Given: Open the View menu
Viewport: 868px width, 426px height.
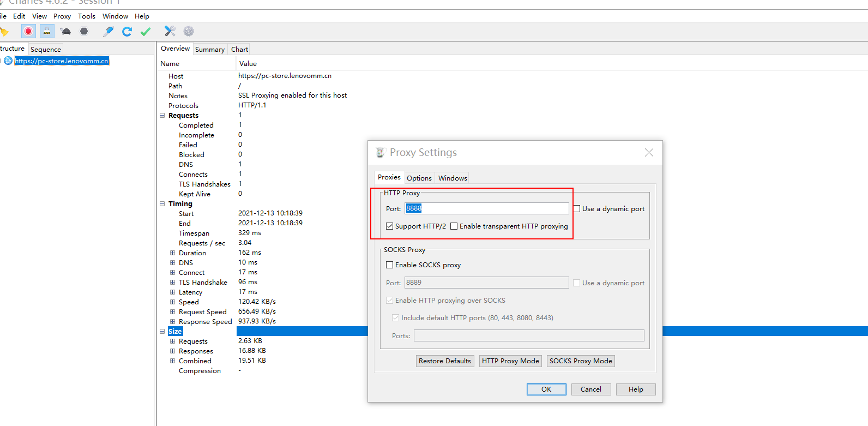Looking at the screenshot, I should coord(39,16).
